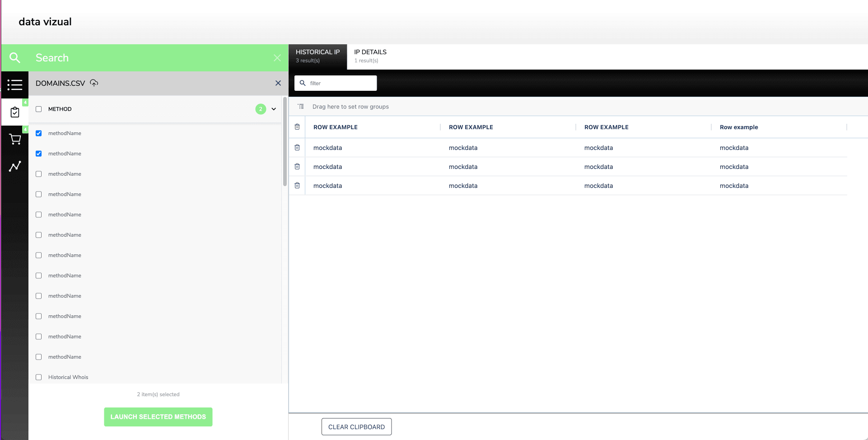Click the search magnifier in the green bar
868x440 pixels.
[15, 58]
